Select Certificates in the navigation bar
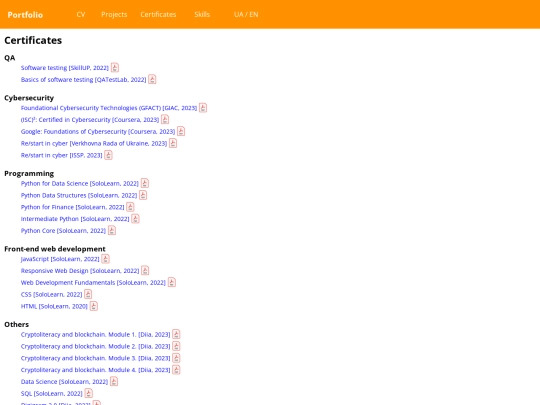 tap(158, 14)
